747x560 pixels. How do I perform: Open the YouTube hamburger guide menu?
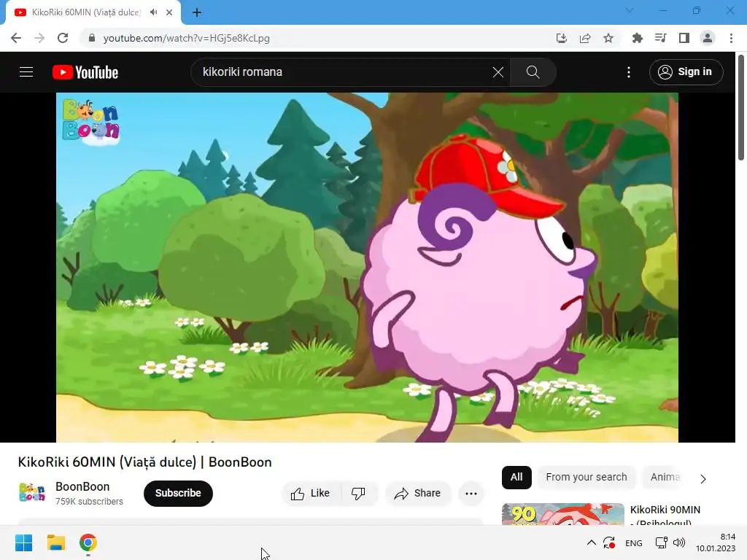[x=26, y=72]
